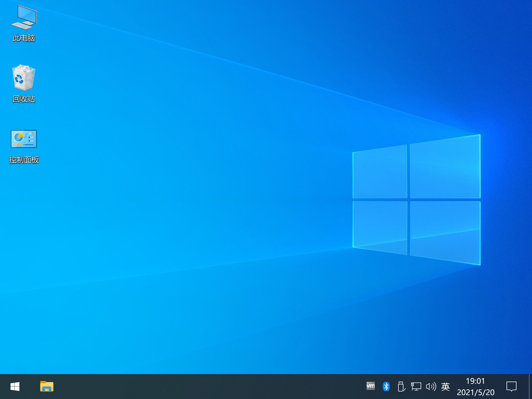Click the 此电脑 label text
532x399 pixels.
[24, 38]
